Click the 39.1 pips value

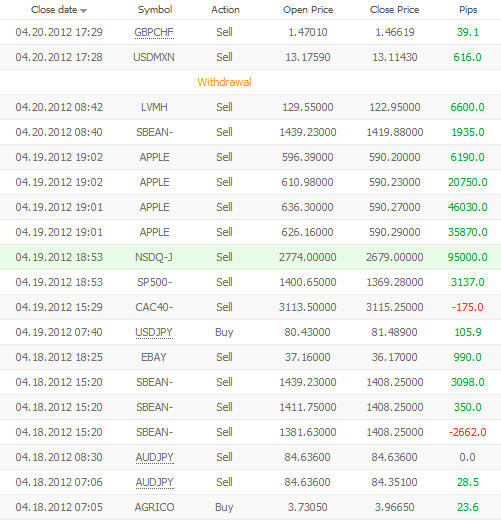(468, 32)
